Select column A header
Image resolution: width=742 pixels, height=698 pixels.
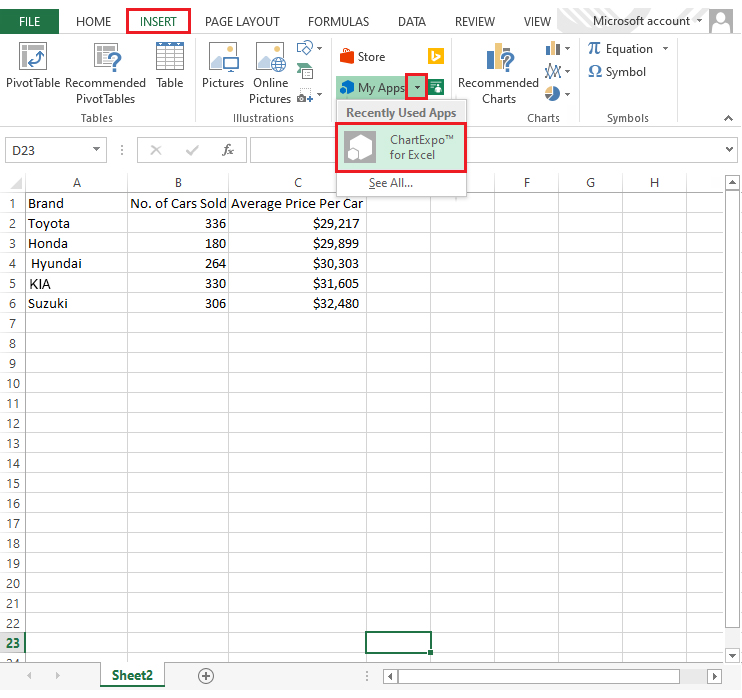coord(77,183)
